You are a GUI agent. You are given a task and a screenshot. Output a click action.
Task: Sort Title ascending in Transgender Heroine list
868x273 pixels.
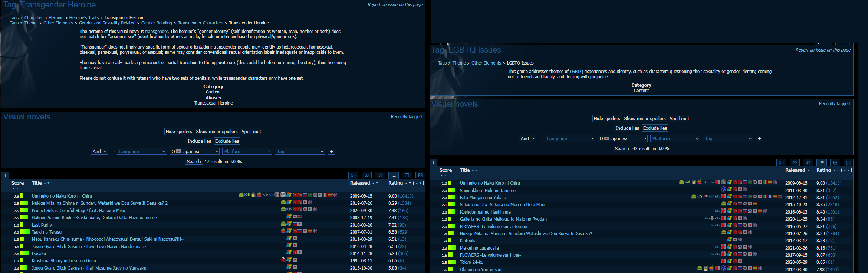coord(45,183)
